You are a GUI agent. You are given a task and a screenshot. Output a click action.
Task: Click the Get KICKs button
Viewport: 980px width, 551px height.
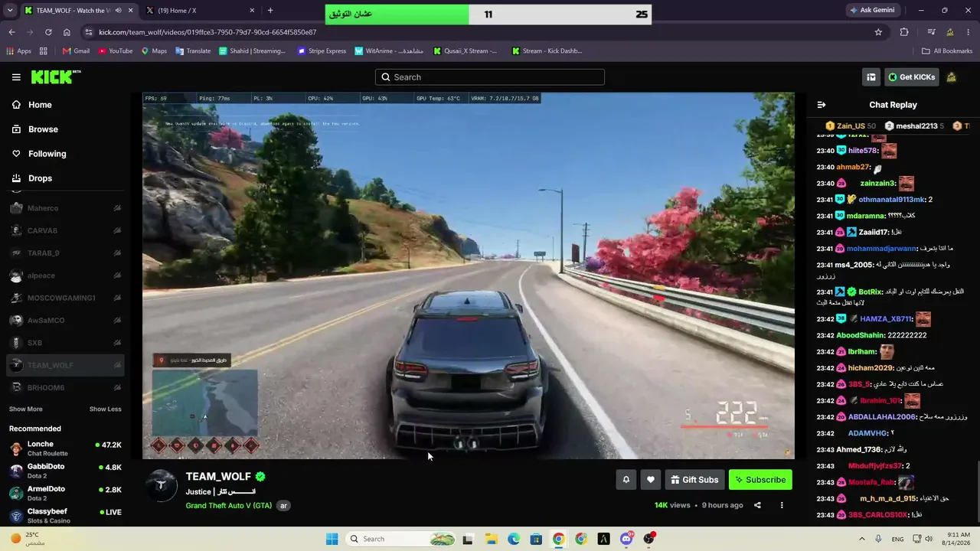click(911, 77)
